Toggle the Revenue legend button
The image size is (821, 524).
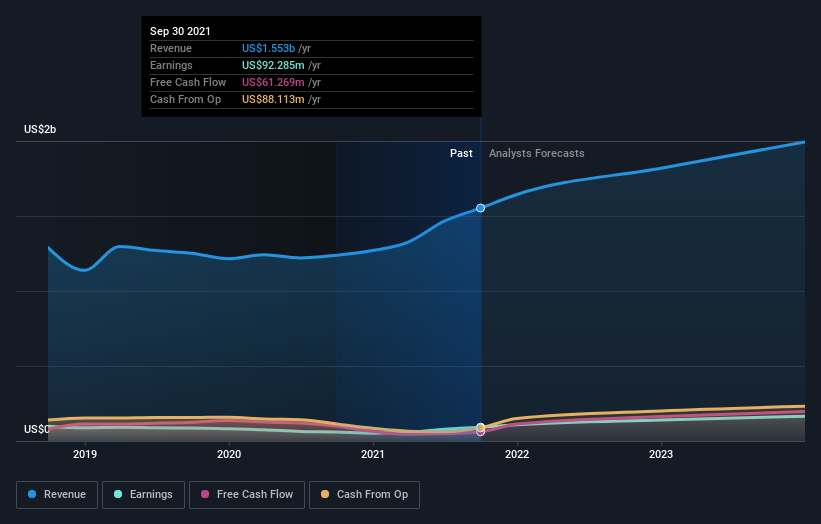(x=57, y=495)
